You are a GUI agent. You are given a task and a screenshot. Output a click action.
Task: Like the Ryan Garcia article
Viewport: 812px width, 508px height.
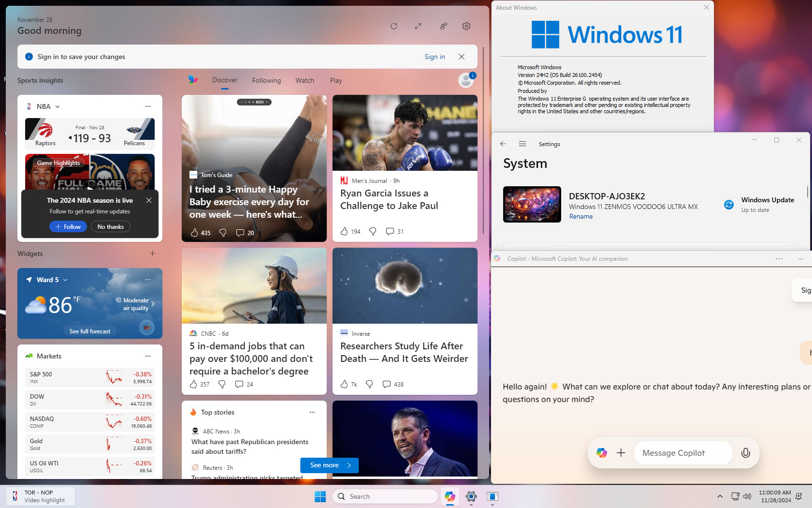pos(344,231)
